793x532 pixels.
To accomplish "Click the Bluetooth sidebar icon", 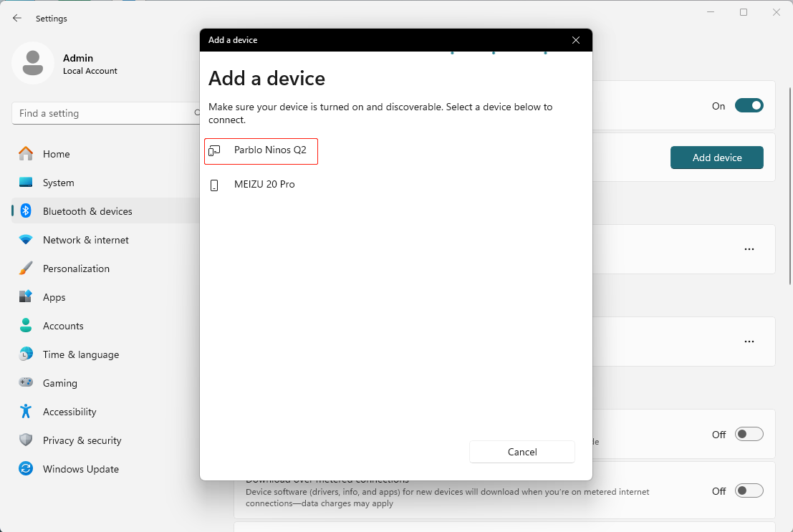I will (x=26, y=211).
